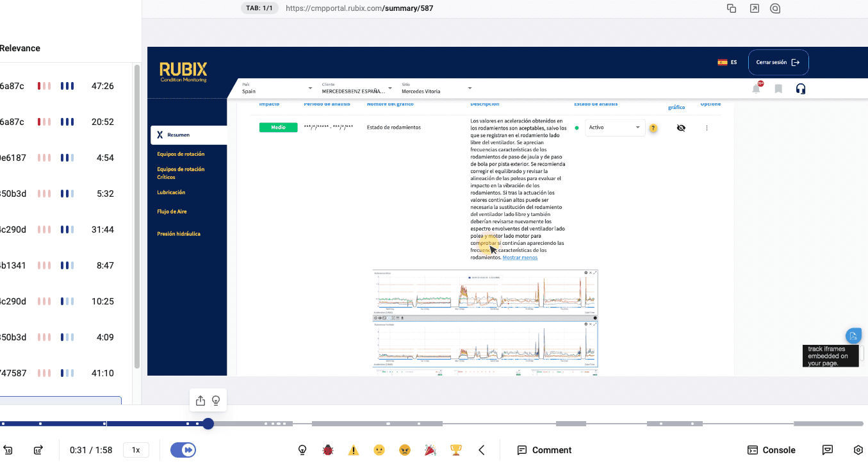Click the yellow question mark help icon
Screen dimensions: 868x466
[x=653, y=128]
